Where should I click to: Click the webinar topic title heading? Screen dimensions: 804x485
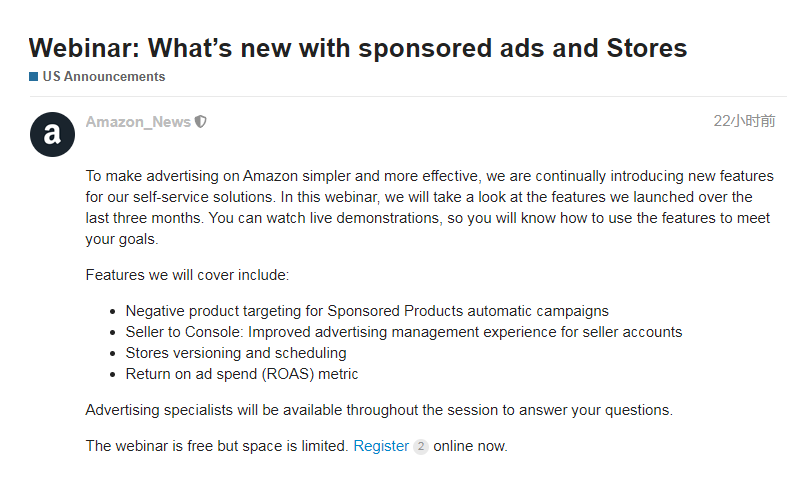pyautogui.click(x=357, y=47)
